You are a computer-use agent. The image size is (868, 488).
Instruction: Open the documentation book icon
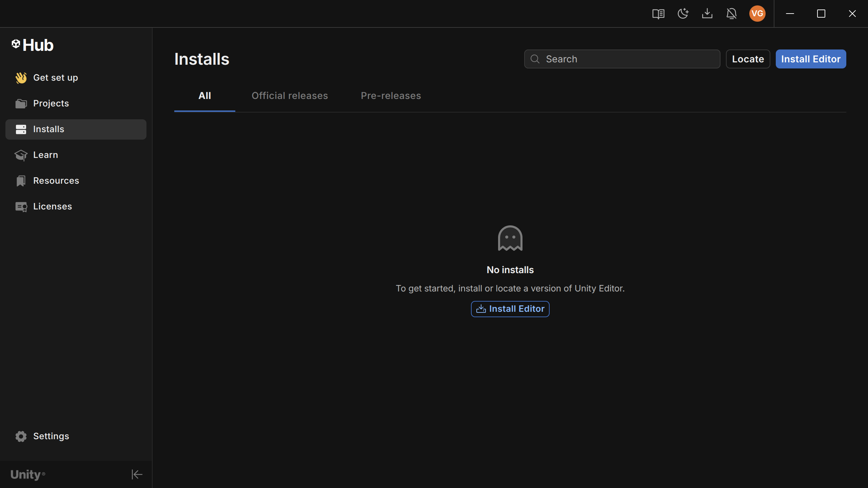pos(658,14)
